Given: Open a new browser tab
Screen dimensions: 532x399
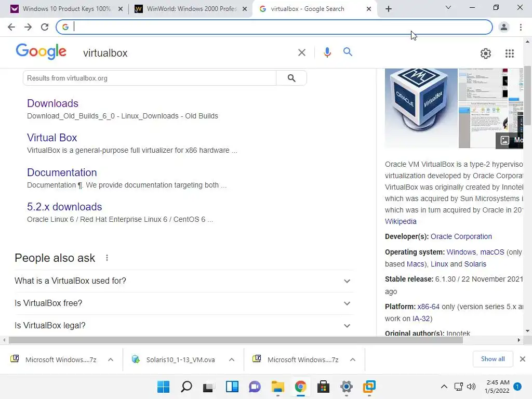Looking at the screenshot, I should pos(389,9).
